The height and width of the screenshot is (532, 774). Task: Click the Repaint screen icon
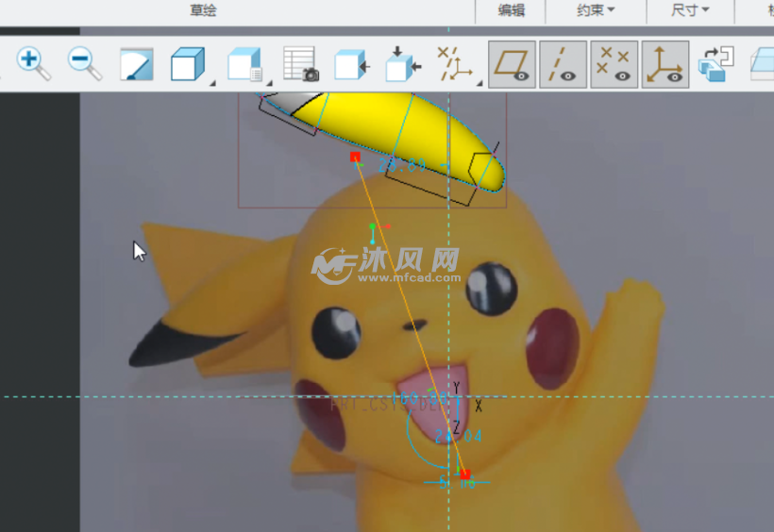[x=137, y=64]
